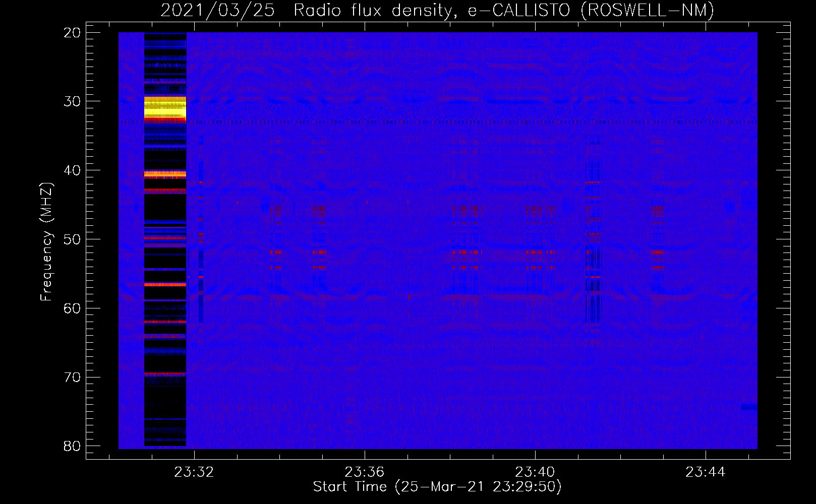816x504 pixels.
Task: Click the 80 frequency tick label
Action: (73, 446)
